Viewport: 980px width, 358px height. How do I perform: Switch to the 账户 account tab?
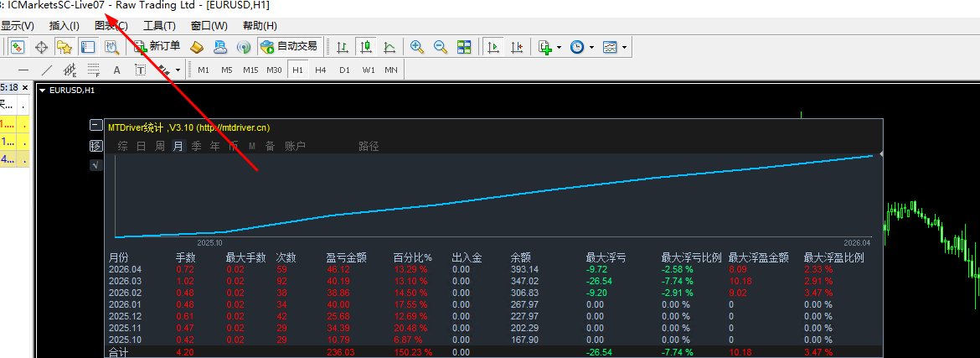coord(295,147)
